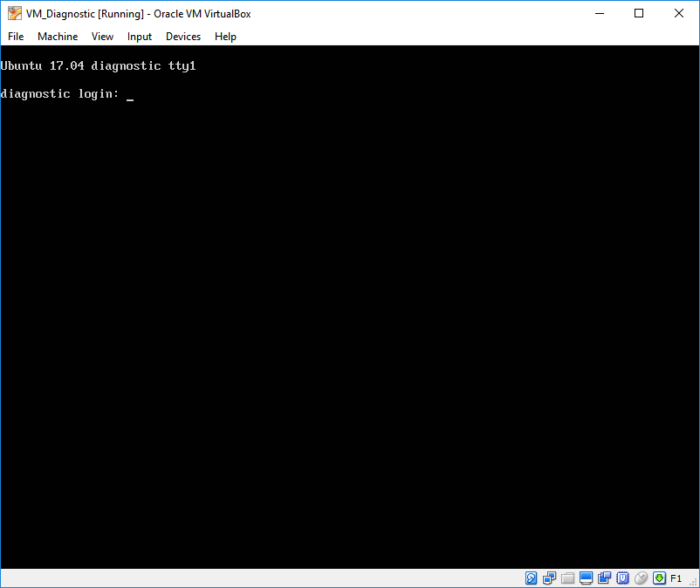Minimize the VM_Diagnostic window
This screenshot has width=700, height=588.
(600, 13)
